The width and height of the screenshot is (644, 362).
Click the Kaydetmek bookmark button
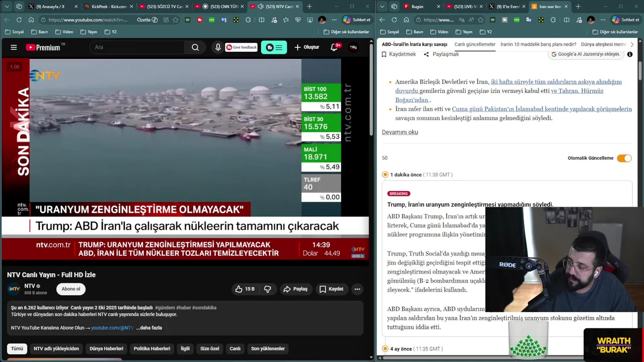pyautogui.click(x=399, y=54)
